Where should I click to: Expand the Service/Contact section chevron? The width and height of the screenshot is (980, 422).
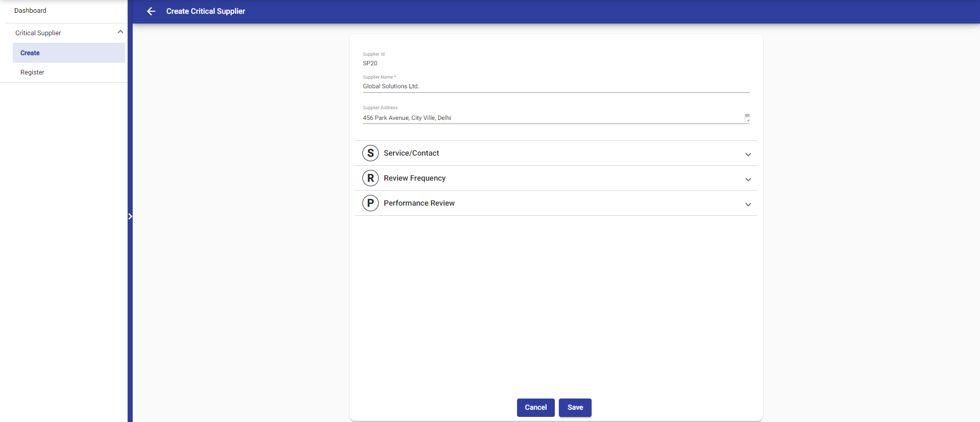click(748, 154)
